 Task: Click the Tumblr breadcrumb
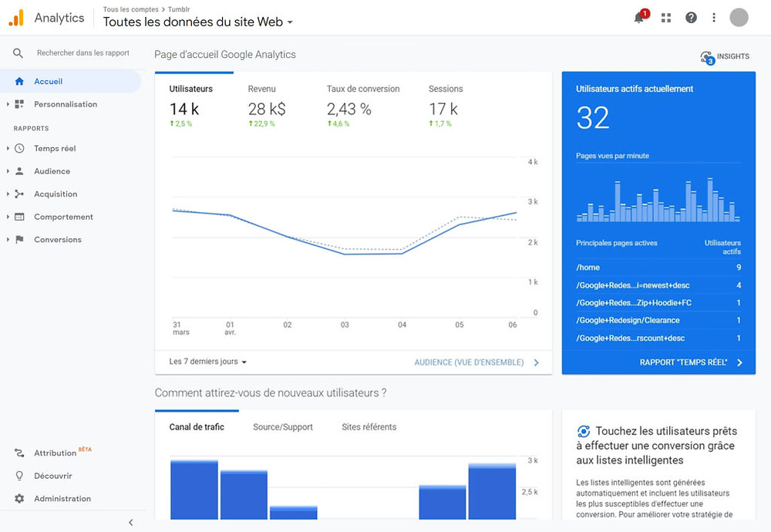[x=179, y=9]
